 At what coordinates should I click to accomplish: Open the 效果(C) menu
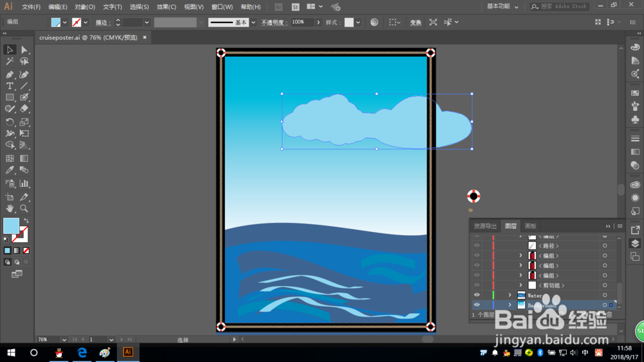pos(166,7)
